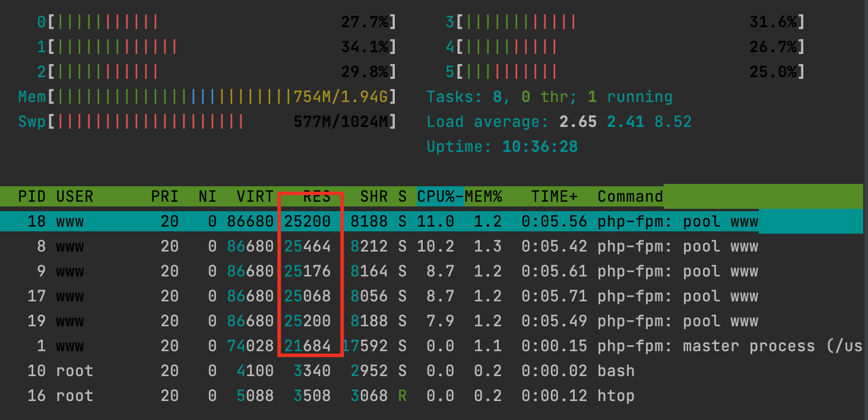Image resolution: width=868 pixels, height=420 pixels.
Task: Sort by the RES column header
Action: click(x=316, y=196)
